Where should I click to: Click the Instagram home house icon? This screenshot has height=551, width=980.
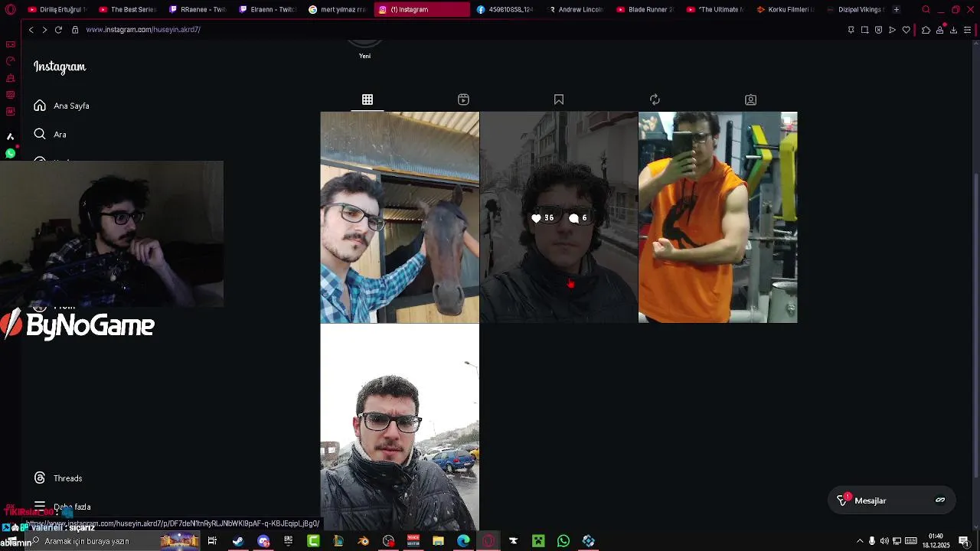pyautogui.click(x=40, y=106)
